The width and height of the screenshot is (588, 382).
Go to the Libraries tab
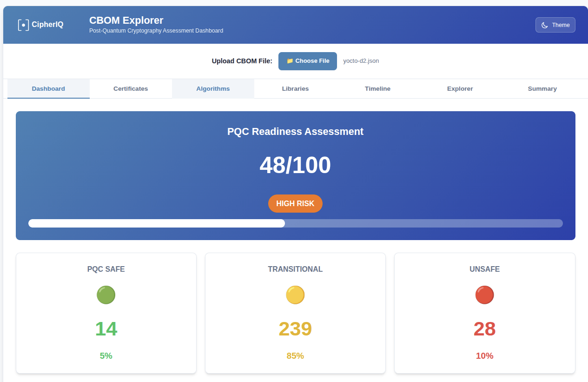pyautogui.click(x=295, y=89)
